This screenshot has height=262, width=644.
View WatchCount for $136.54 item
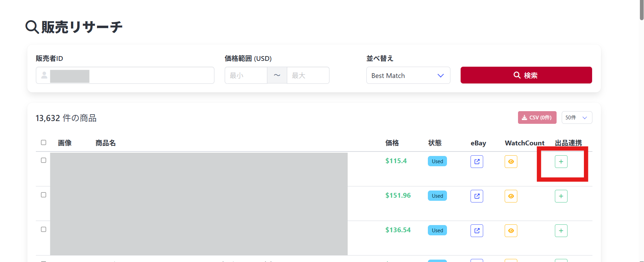pyautogui.click(x=511, y=231)
